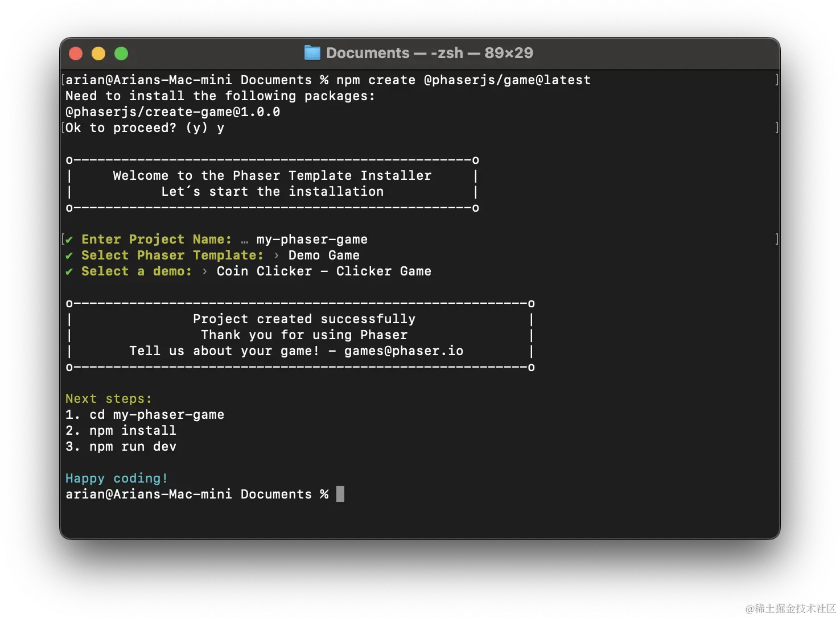The width and height of the screenshot is (840, 618).
Task: Click the checkmark beside Select Phaser Template
Action: 69,256
